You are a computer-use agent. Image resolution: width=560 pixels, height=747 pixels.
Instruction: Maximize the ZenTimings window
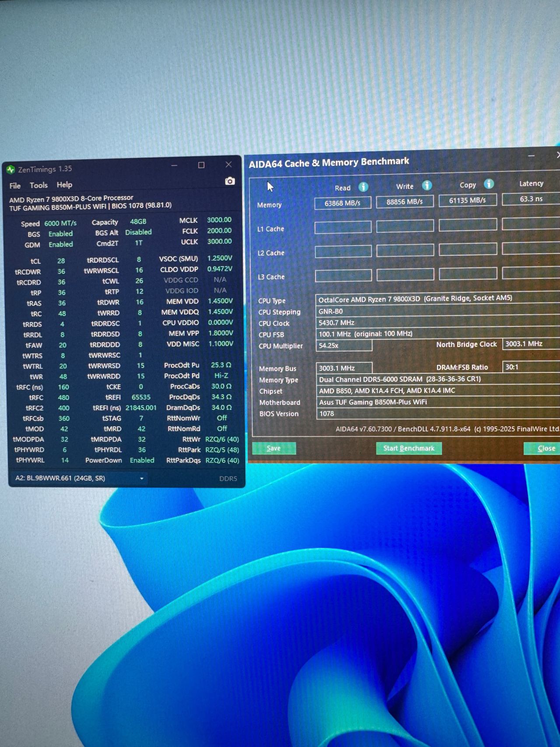[x=201, y=165]
